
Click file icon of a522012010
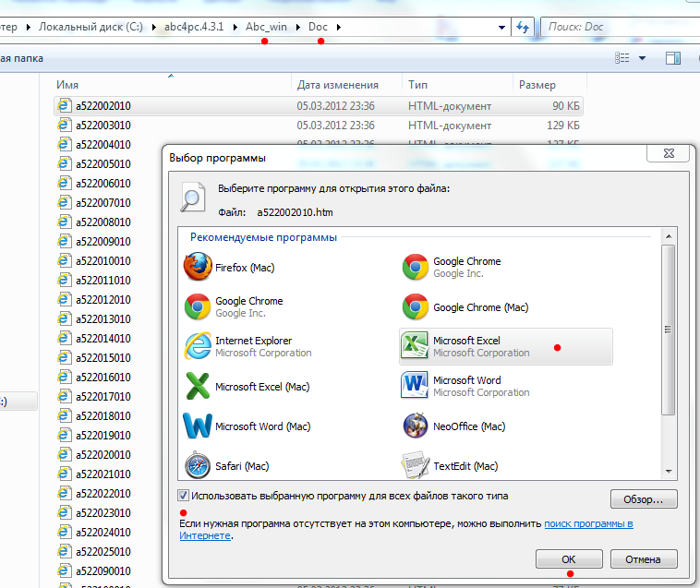click(64, 299)
